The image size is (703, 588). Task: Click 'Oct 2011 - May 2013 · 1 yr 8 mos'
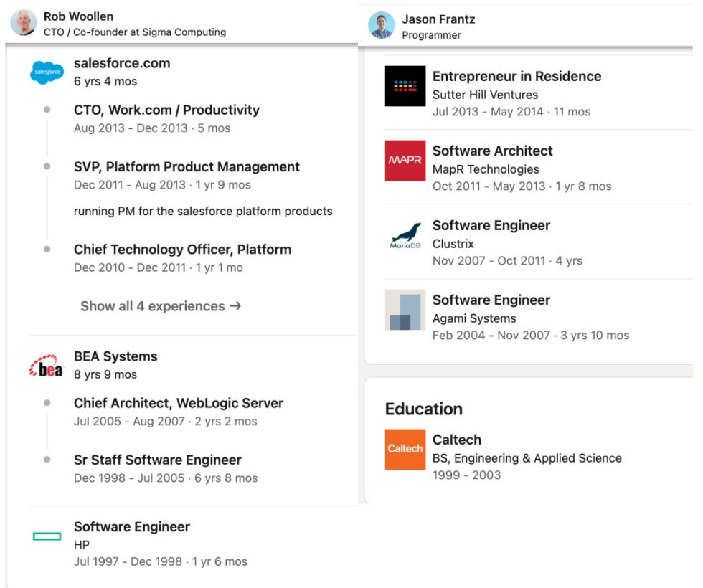[x=522, y=186]
